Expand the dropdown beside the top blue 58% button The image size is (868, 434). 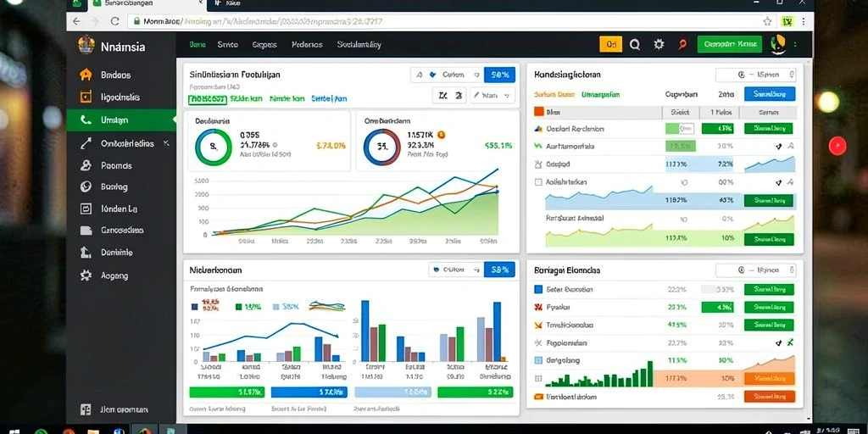tap(446, 75)
